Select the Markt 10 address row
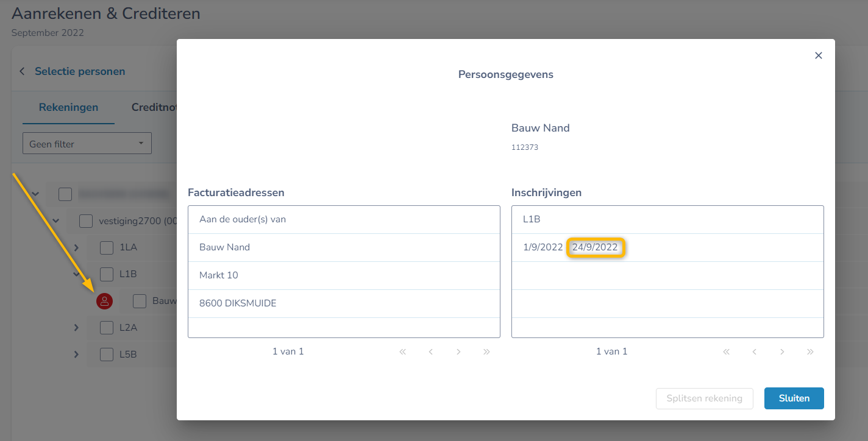This screenshot has width=868, height=441. pyautogui.click(x=344, y=275)
